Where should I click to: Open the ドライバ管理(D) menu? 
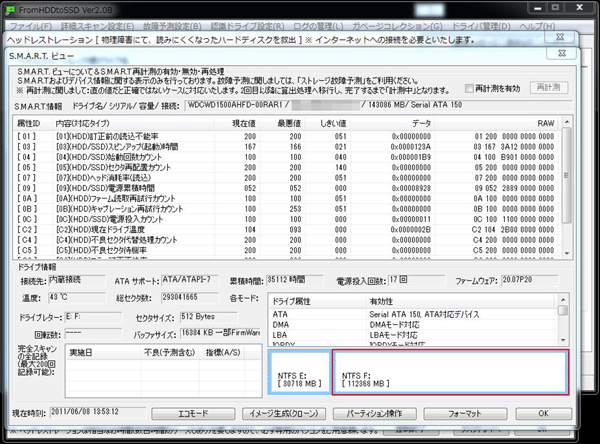[481, 26]
